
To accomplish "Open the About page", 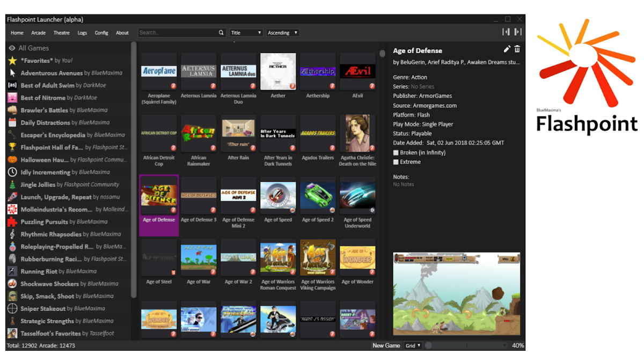I will click(x=122, y=33).
